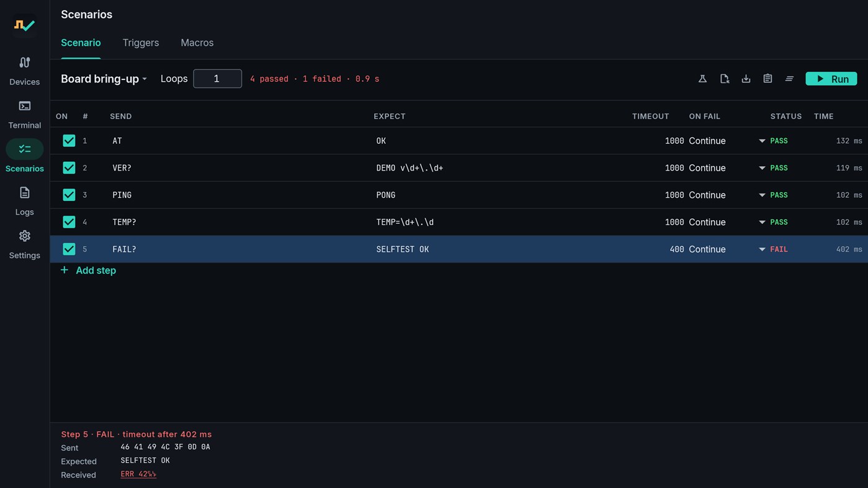Click the file import icon in toolbar
868x488 pixels.
724,79
